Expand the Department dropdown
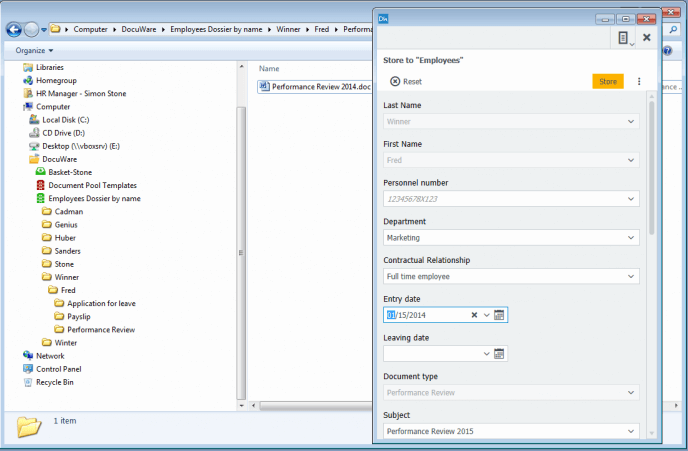The image size is (688, 451). coord(631,238)
